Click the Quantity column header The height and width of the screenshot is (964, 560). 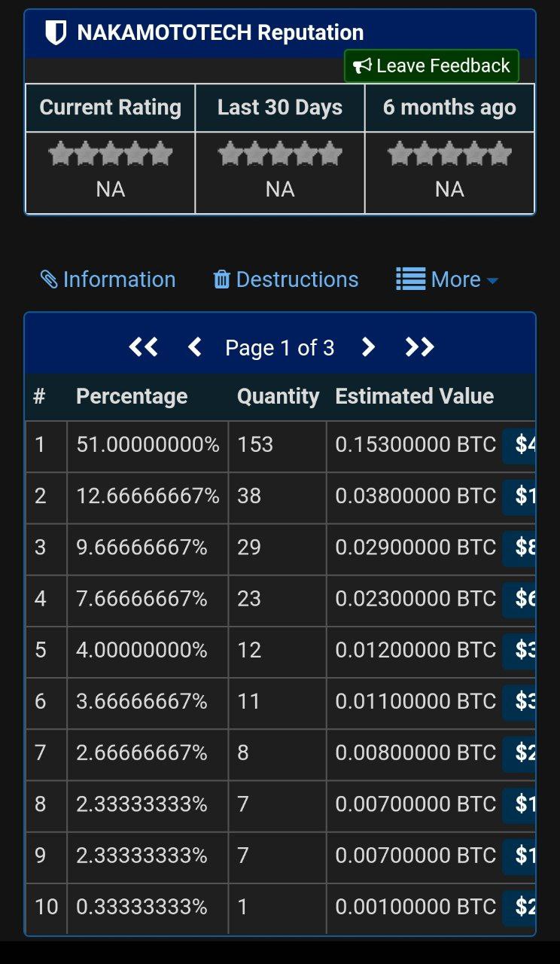[278, 396]
